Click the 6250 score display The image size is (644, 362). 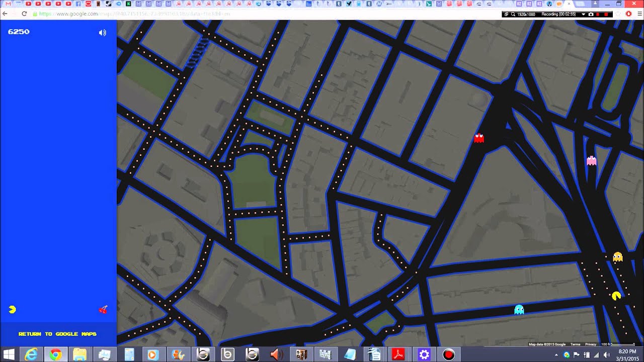tap(19, 32)
